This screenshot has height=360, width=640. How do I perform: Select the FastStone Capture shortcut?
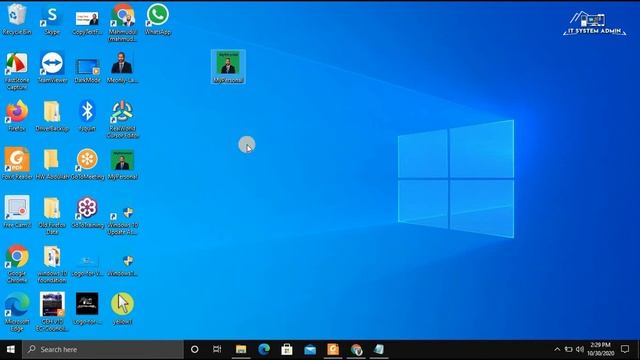(x=17, y=71)
